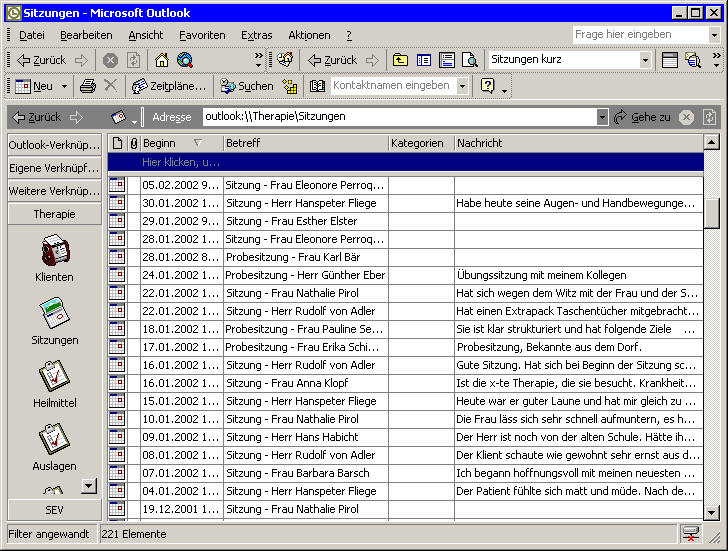This screenshot has width=728, height=551.
Task: Expand toolbar options arrow next to the Help icon
Action: tap(505, 90)
